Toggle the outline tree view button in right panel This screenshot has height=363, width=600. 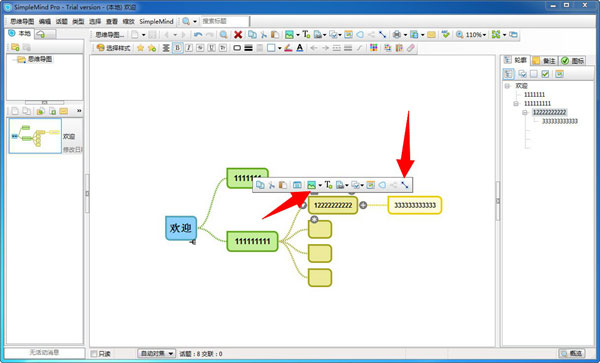pos(509,74)
